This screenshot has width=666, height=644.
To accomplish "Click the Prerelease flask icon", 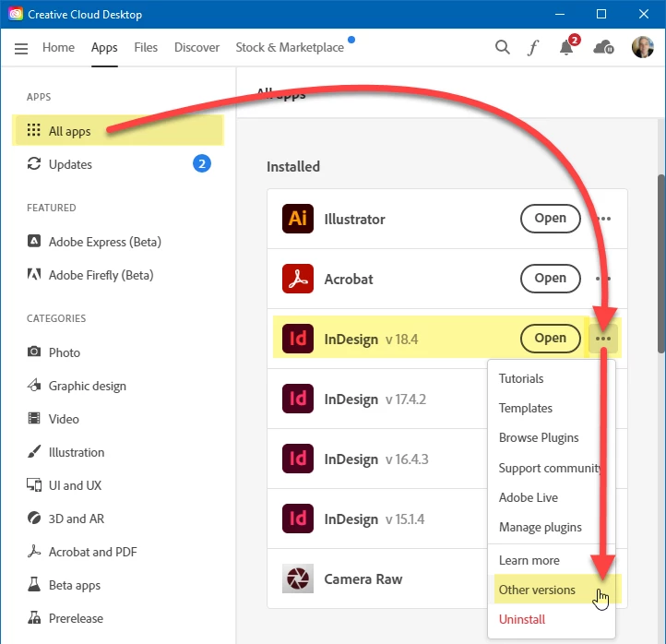I will coord(34,617).
